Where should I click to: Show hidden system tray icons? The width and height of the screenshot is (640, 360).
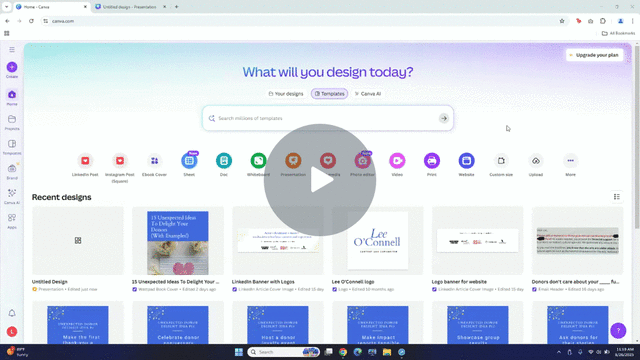click(x=559, y=352)
